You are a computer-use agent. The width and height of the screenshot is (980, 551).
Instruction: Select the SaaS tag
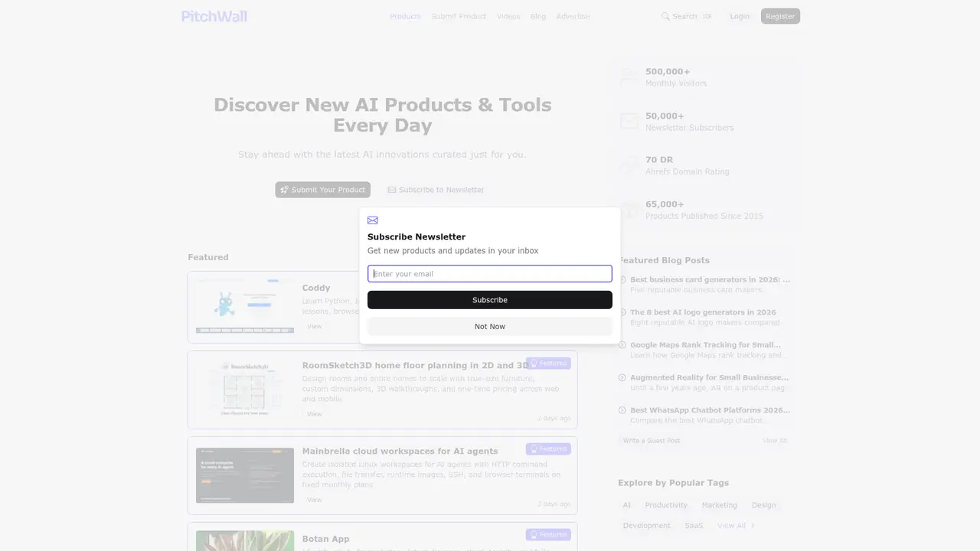pos(694,526)
